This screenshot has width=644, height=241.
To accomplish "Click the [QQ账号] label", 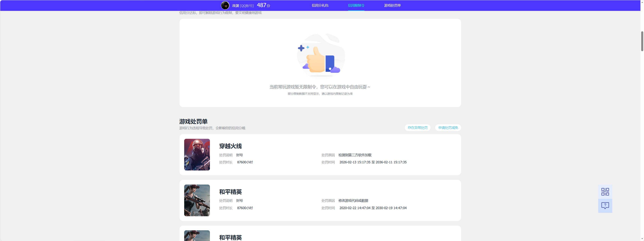I will (x=247, y=6).
